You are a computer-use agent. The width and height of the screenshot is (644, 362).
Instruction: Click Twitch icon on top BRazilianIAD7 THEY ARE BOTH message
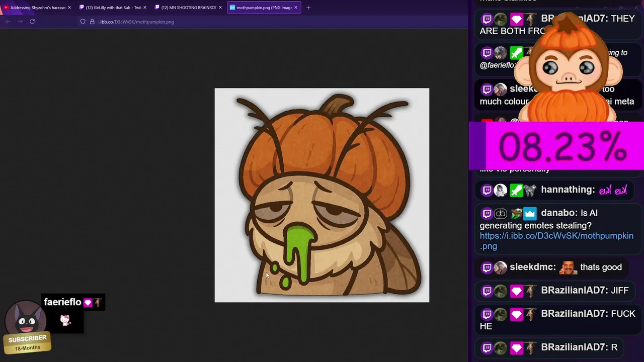[487, 20]
